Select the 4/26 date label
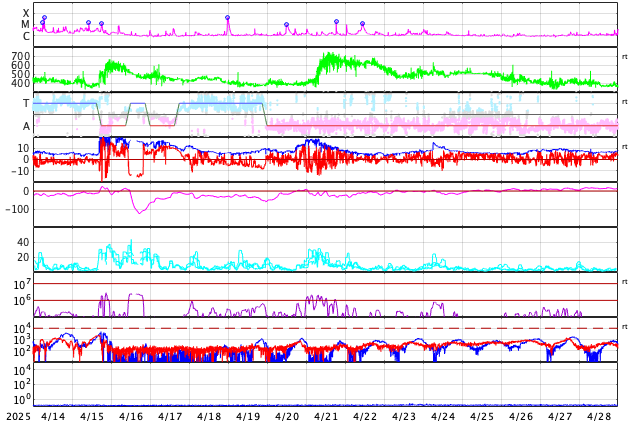Image resolution: width=634 pixels, height=424 pixels. click(521, 416)
